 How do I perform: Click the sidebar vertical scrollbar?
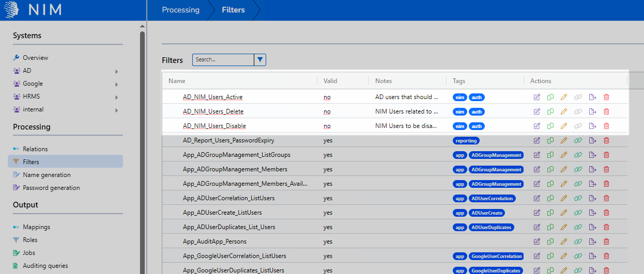(142, 155)
